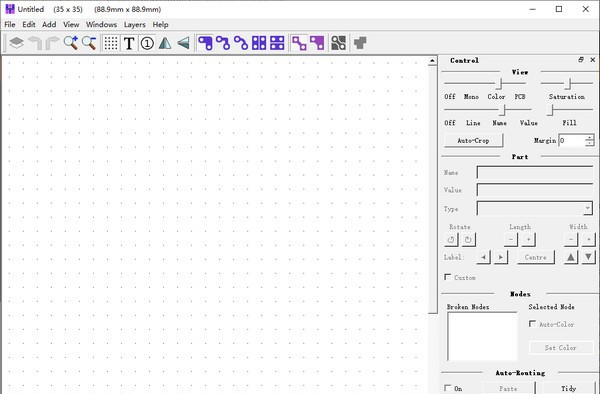The width and height of the screenshot is (600, 394).
Task: Close the Control panel
Action: (593, 60)
